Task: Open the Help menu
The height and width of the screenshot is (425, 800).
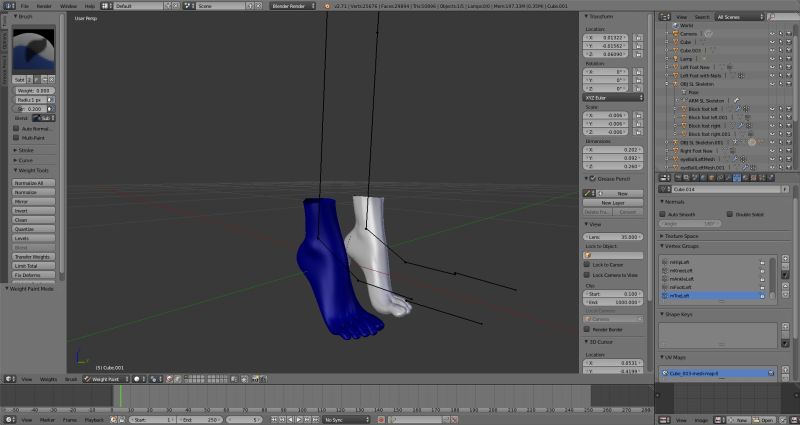Action: 89,6
